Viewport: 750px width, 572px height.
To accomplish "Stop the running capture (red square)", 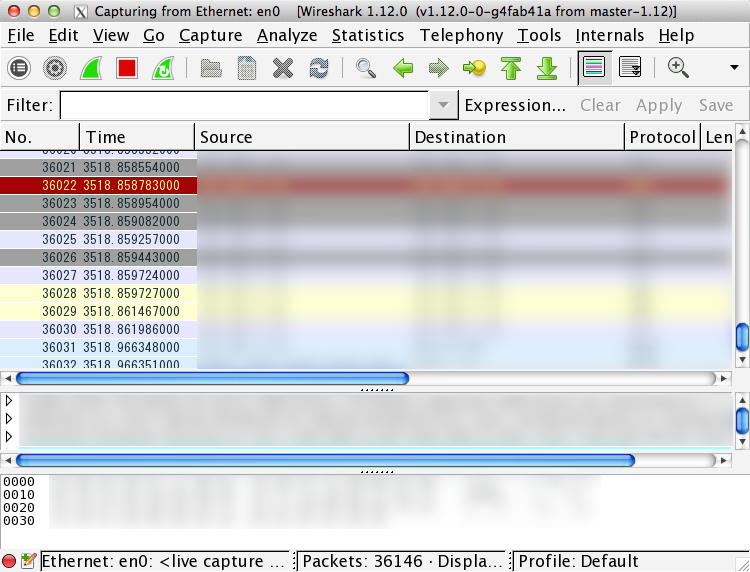I will point(127,68).
